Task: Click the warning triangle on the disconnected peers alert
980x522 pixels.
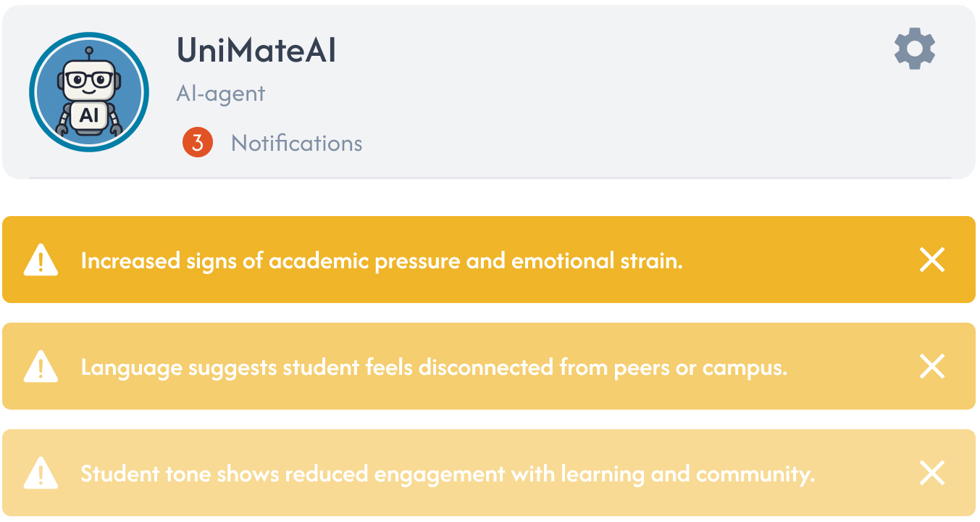Action: click(x=41, y=366)
